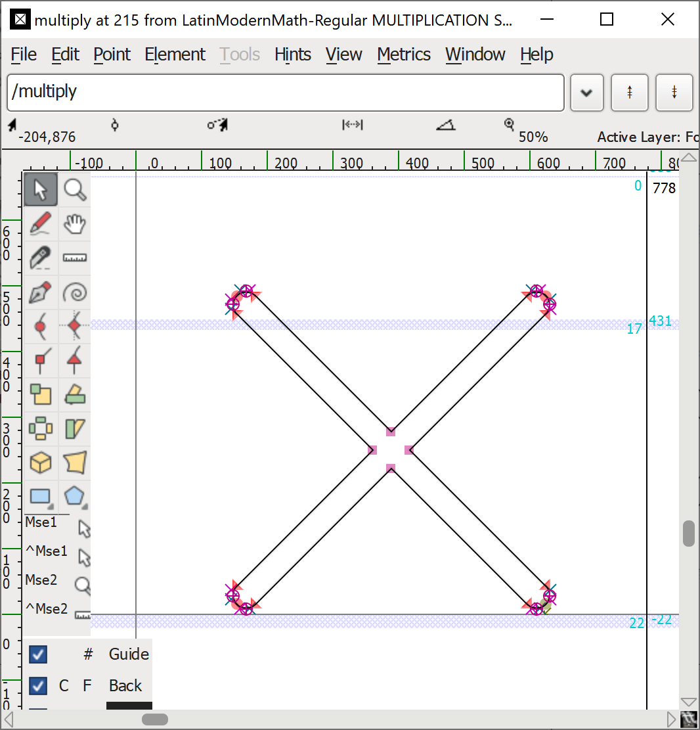Toggle Back layer visibility checkbox
This screenshot has height=730, width=700.
point(38,686)
